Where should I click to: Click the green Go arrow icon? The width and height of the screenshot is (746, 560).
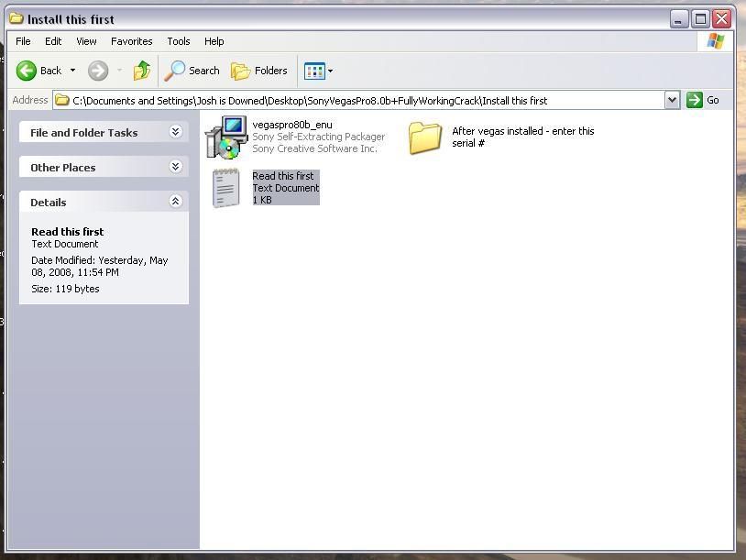click(x=695, y=100)
